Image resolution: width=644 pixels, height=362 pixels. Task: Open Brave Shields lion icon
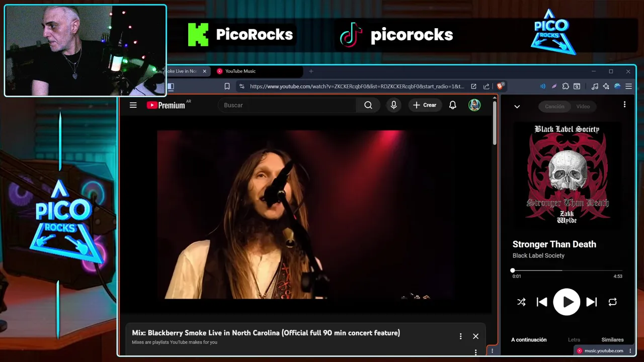[x=501, y=86]
